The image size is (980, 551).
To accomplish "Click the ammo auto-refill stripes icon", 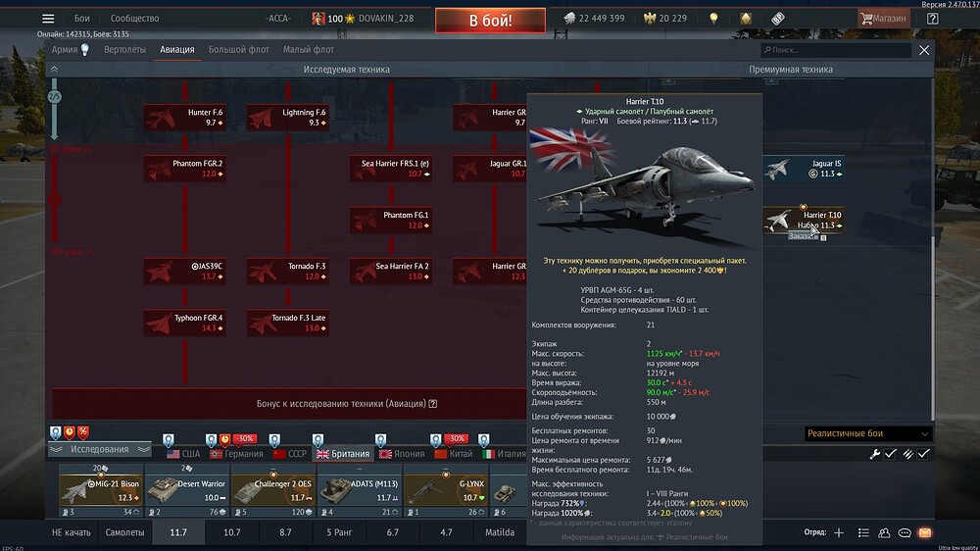I will pos(908,454).
